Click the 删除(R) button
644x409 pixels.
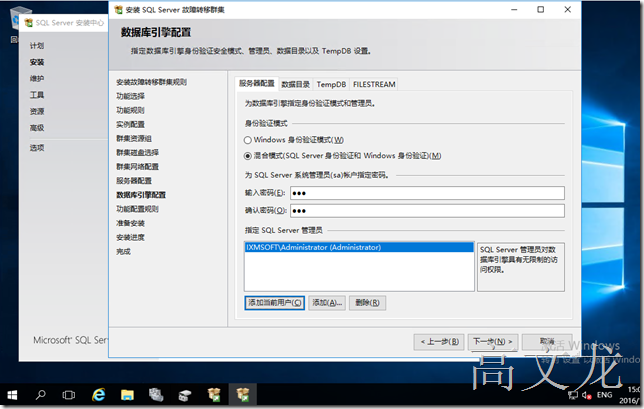[x=367, y=303]
